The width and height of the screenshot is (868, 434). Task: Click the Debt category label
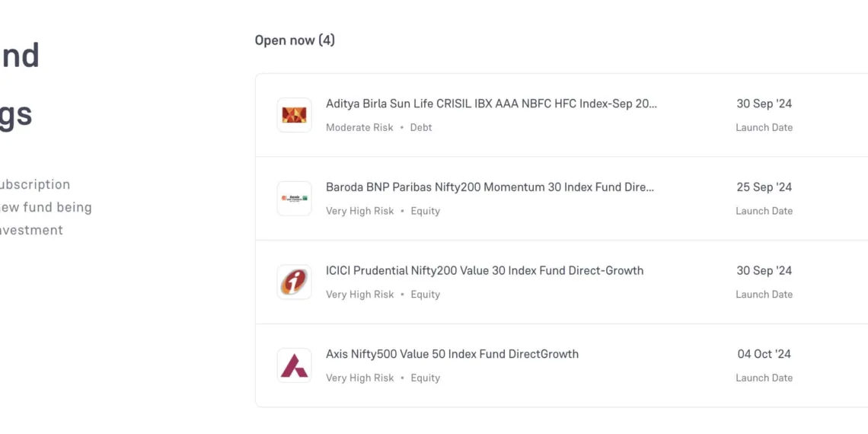click(421, 128)
